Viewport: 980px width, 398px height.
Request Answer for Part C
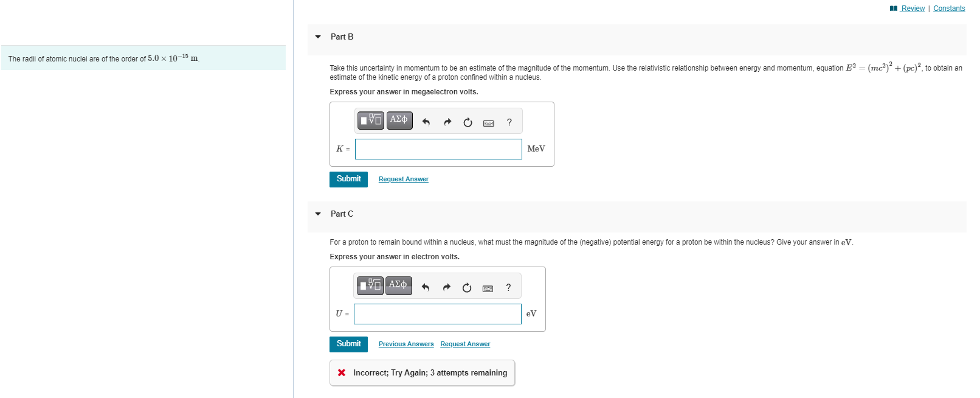464,344
